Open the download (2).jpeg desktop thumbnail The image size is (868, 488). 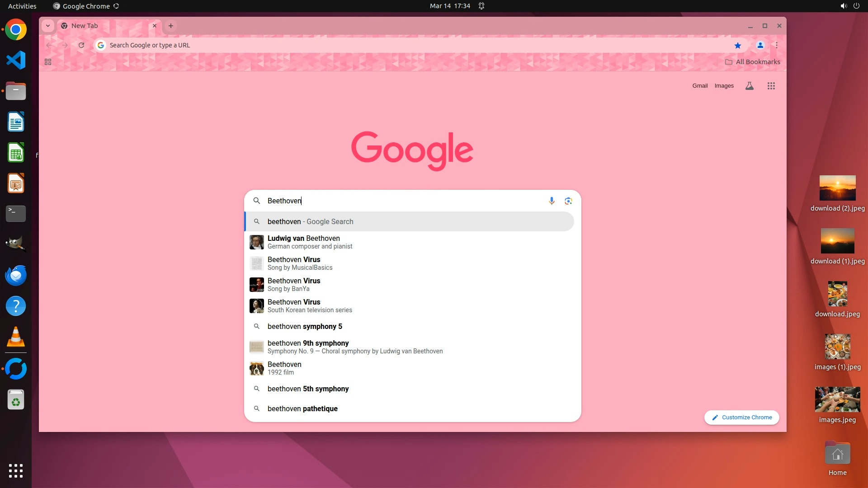click(x=837, y=188)
